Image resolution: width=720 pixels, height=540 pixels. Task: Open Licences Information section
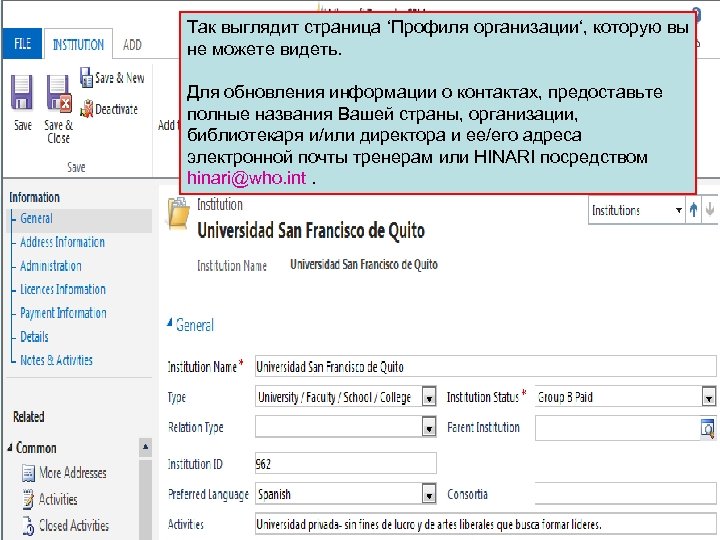coord(63,289)
